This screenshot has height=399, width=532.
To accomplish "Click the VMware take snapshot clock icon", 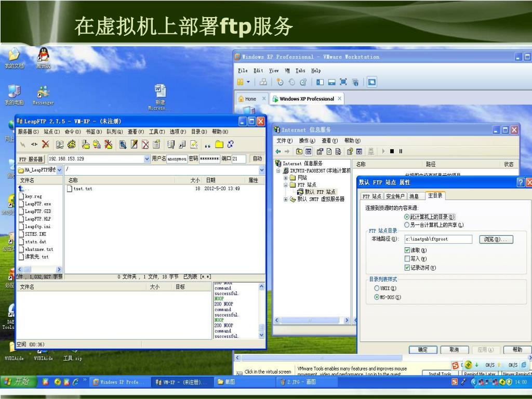I will 280,82.
